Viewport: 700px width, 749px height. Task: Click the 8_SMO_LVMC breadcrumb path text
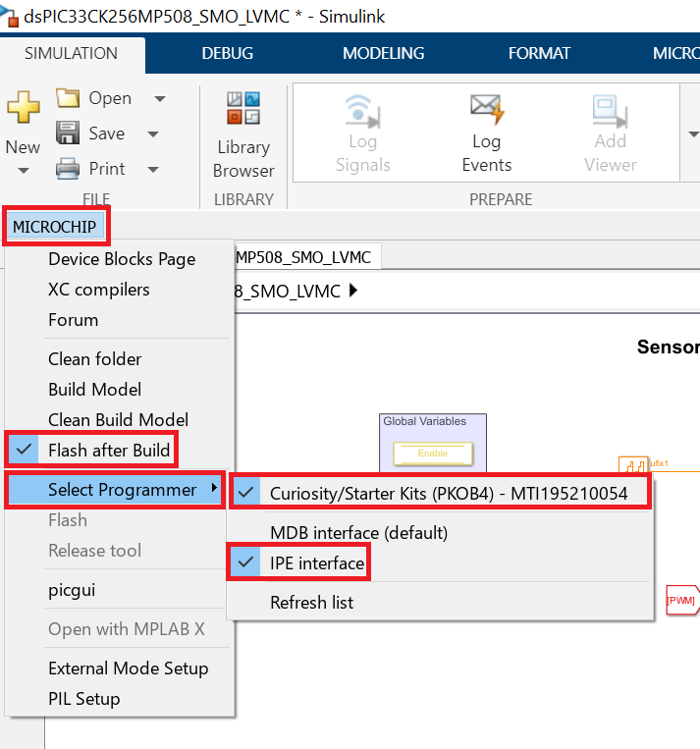pyautogui.click(x=288, y=291)
